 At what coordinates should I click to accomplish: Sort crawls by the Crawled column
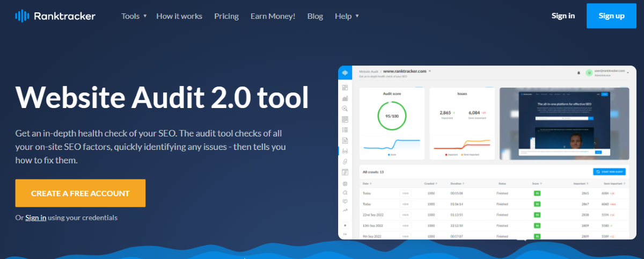[x=431, y=183]
